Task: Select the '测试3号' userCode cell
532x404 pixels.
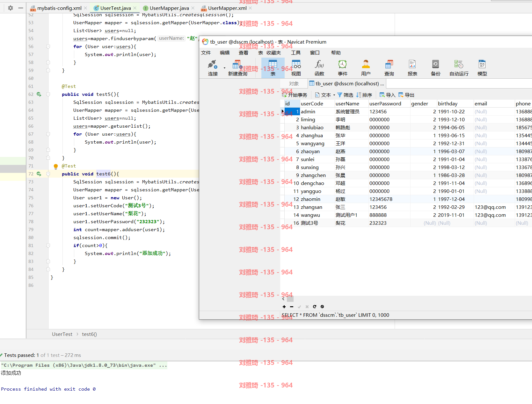Action: 317,223
